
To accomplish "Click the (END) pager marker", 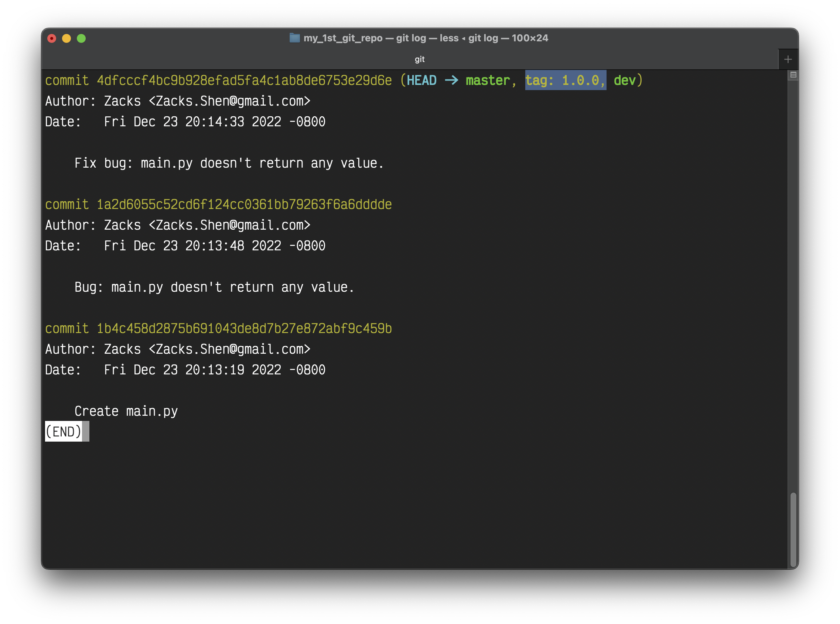I will pyautogui.click(x=64, y=431).
